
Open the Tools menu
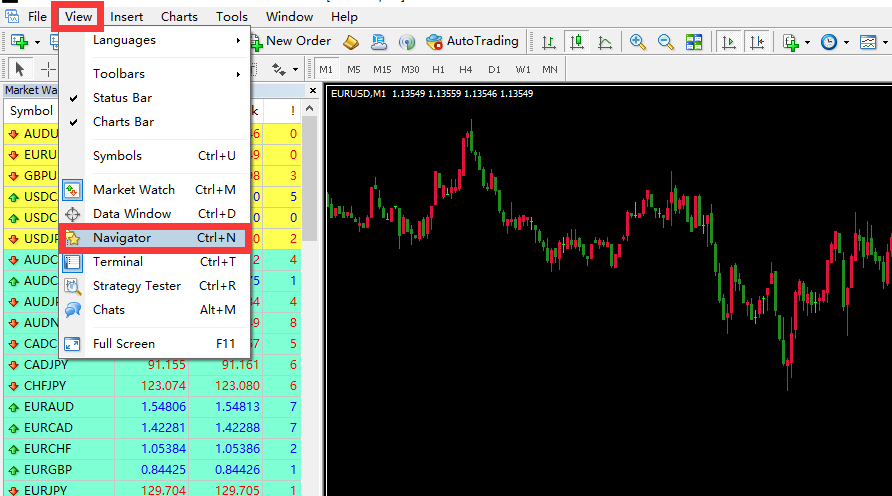click(x=232, y=16)
